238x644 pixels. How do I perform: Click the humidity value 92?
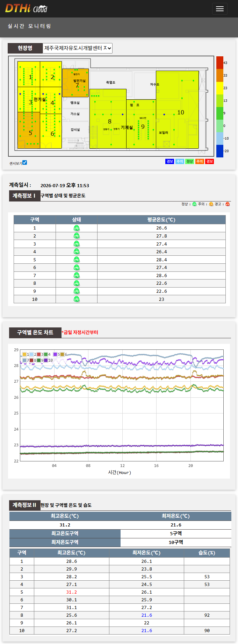207,615
